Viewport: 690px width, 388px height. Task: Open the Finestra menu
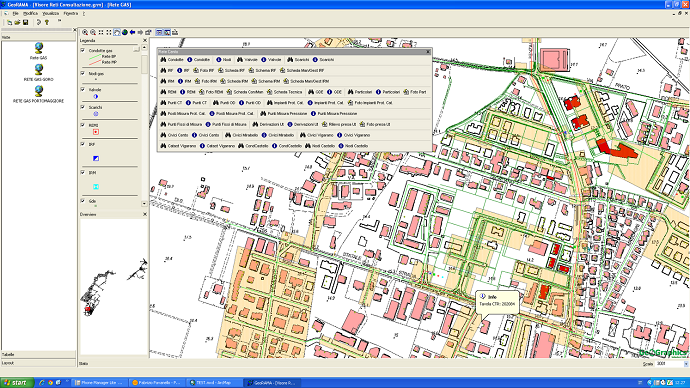pyautogui.click(x=70, y=14)
